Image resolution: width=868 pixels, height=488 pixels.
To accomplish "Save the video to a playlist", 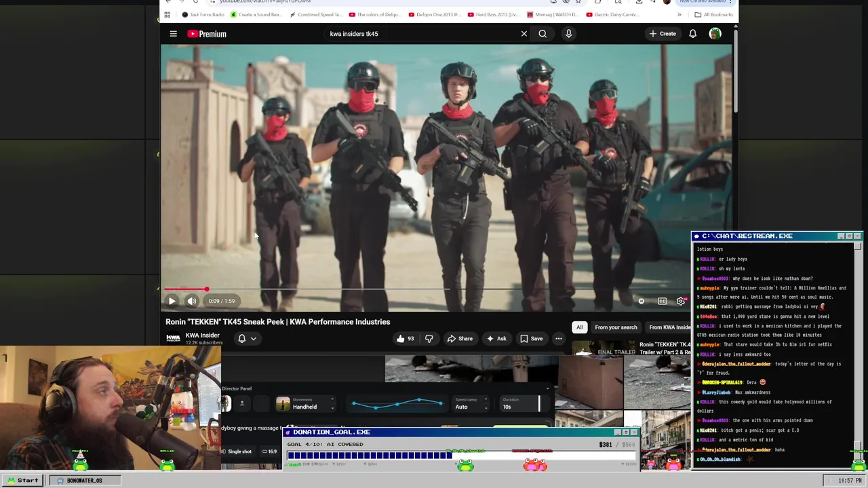I will (531, 339).
